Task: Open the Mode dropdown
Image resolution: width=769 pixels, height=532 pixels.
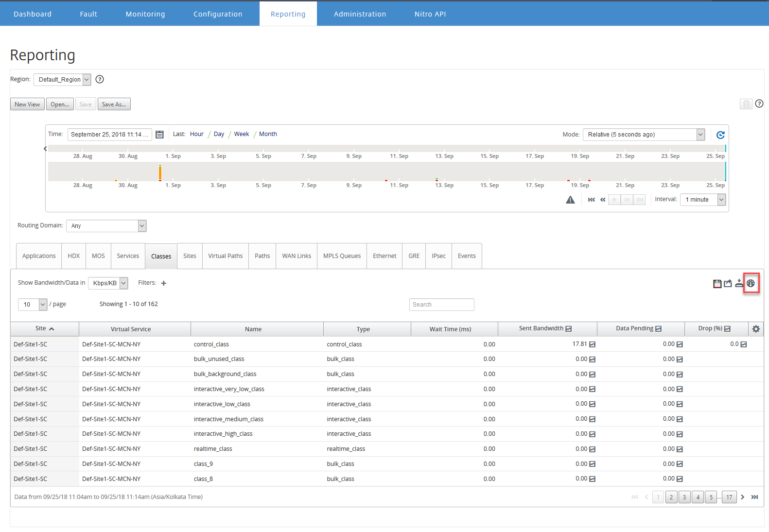Action: pos(644,135)
